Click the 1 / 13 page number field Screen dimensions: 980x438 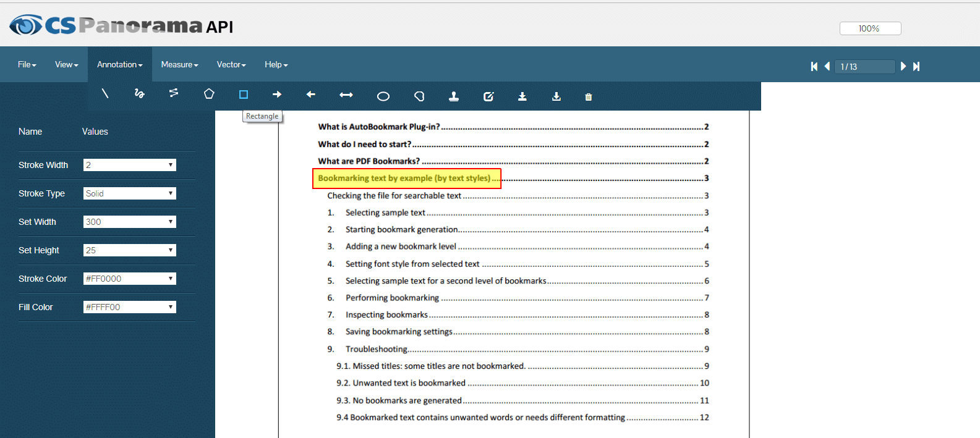click(864, 67)
